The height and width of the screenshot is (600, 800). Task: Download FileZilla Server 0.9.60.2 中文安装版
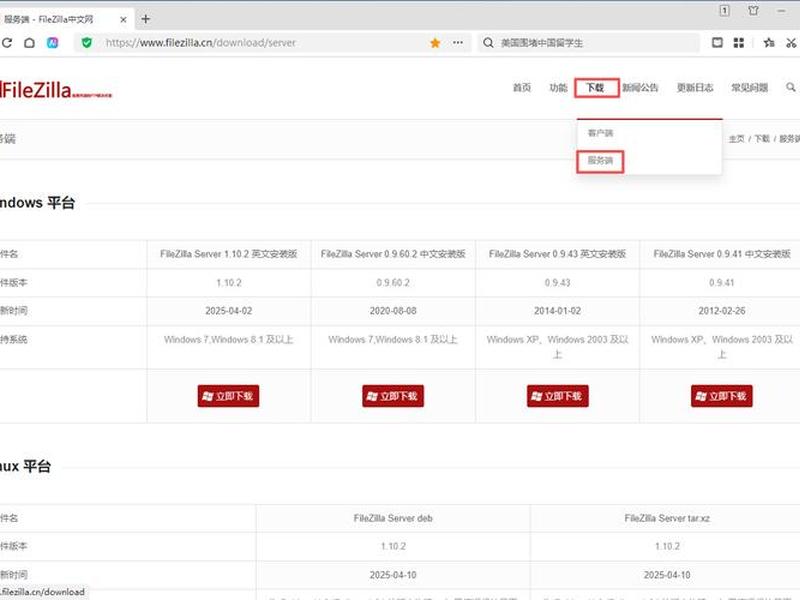[393, 396]
